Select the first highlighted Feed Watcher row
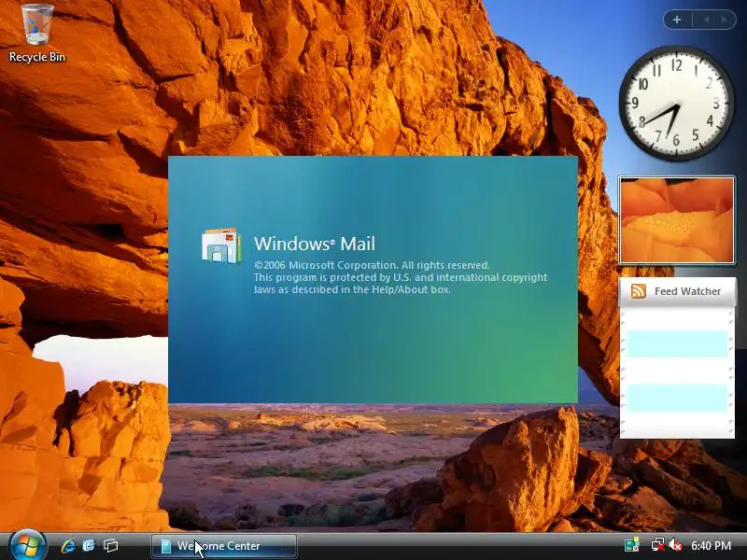Screen dimensions: 747x560 pos(677,343)
